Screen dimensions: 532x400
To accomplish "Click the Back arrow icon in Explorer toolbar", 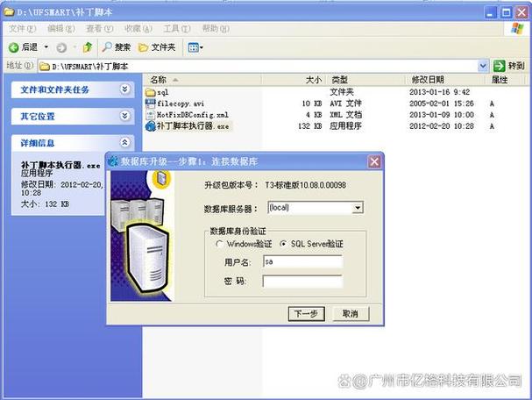I will pyautogui.click(x=13, y=47).
